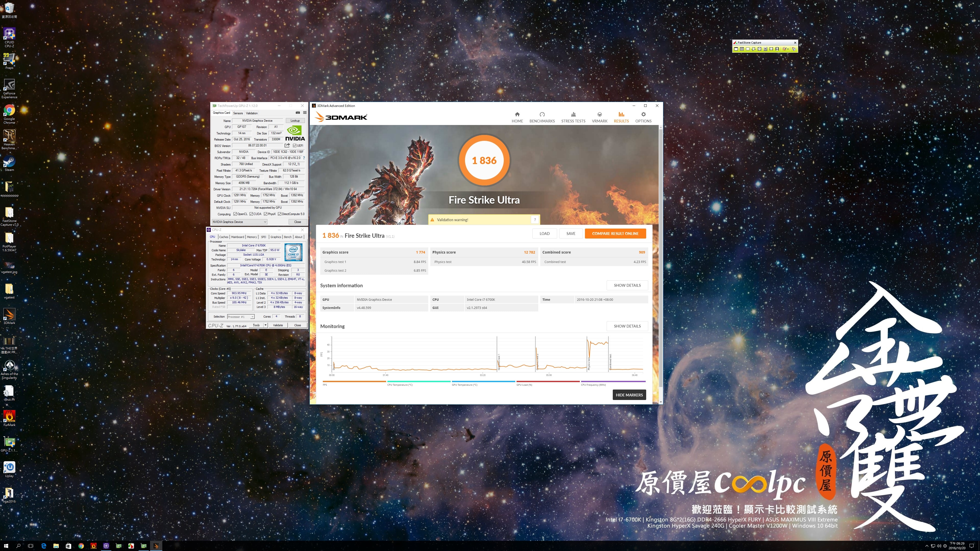Toggle the UEFI checkbox in GPU-Z
The width and height of the screenshot is (980, 551).
click(x=295, y=145)
